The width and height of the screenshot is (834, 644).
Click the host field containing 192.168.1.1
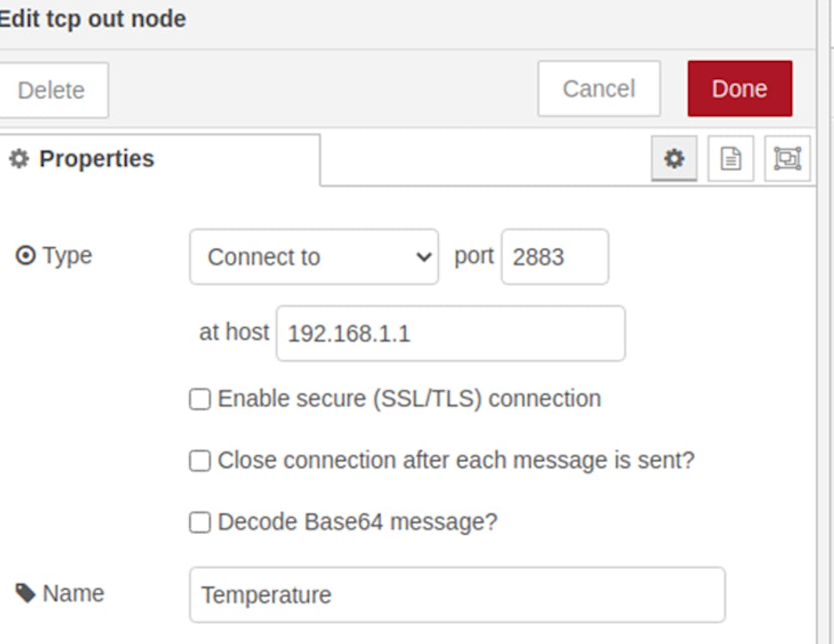click(451, 333)
